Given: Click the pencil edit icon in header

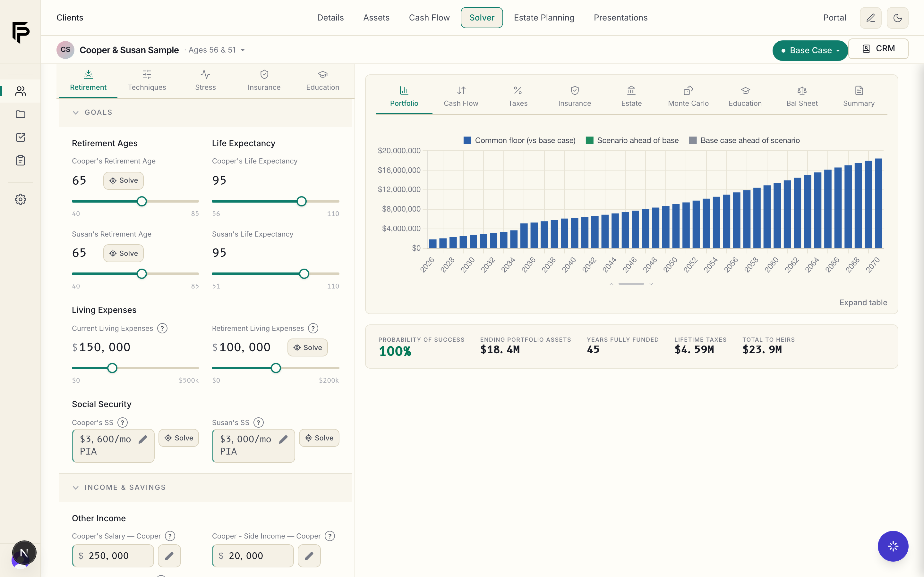Looking at the screenshot, I should [870, 18].
